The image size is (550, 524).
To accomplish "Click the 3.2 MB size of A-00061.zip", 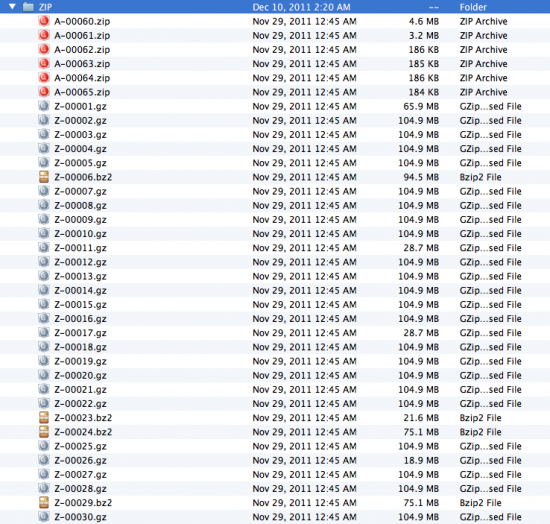I will 424,35.
